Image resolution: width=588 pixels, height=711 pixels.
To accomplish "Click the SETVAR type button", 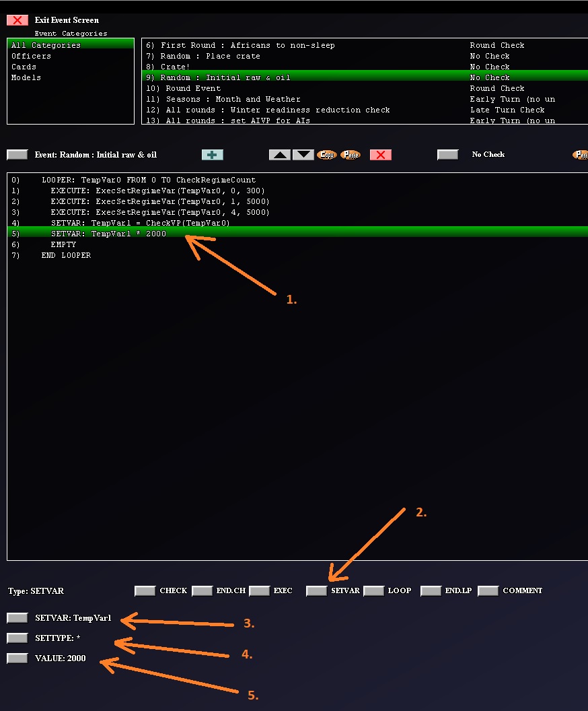I will click(317, 591).
